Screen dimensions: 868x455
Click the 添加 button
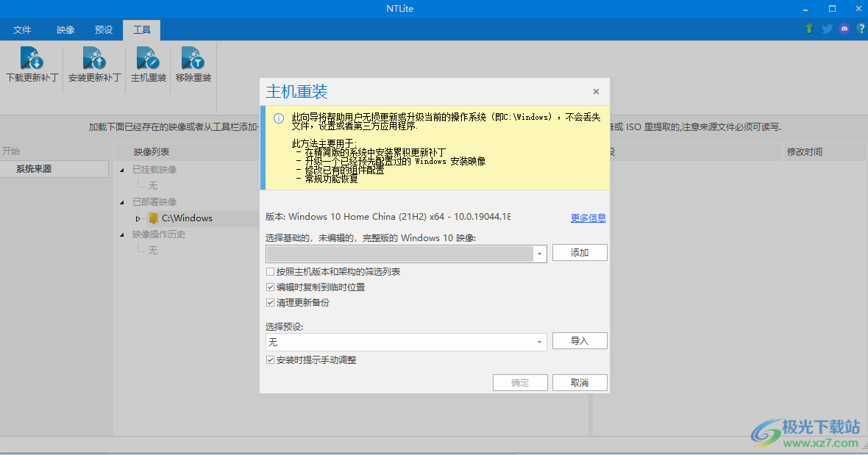580,253
